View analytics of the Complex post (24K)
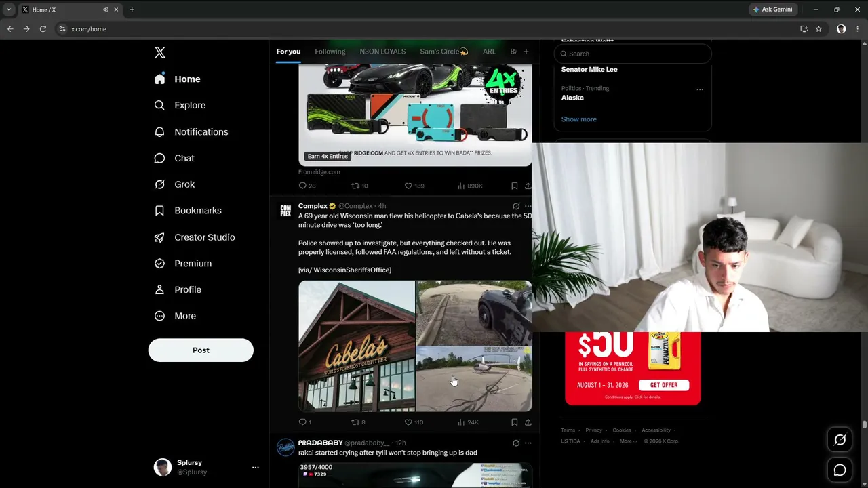Image resolution: width=868 pixels, height=488 pixels. (468, 422)
